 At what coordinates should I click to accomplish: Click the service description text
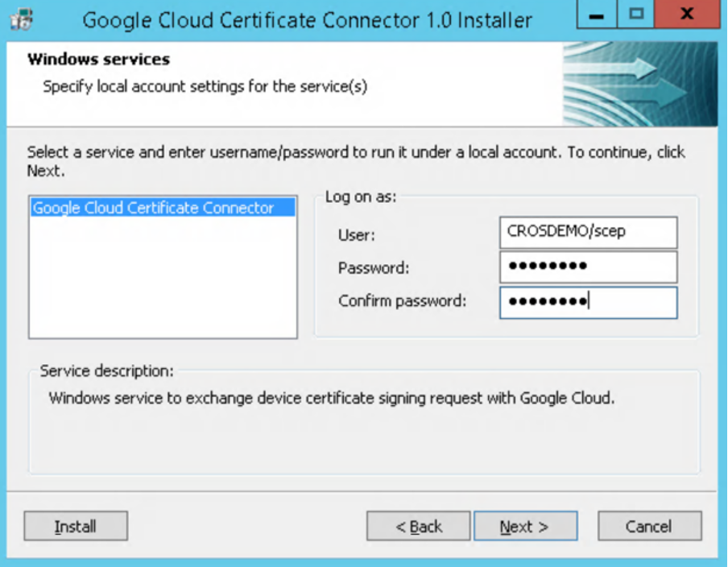(x=332, y=398)
